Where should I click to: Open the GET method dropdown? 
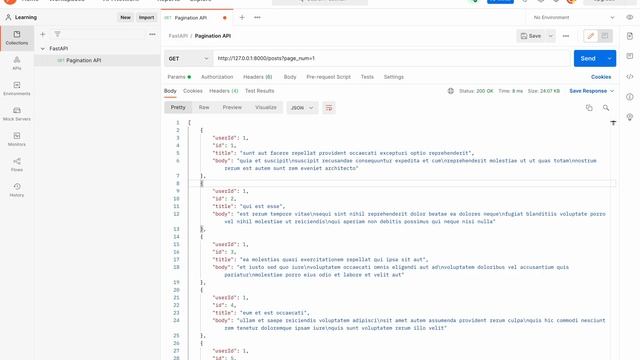click(188, 59)
